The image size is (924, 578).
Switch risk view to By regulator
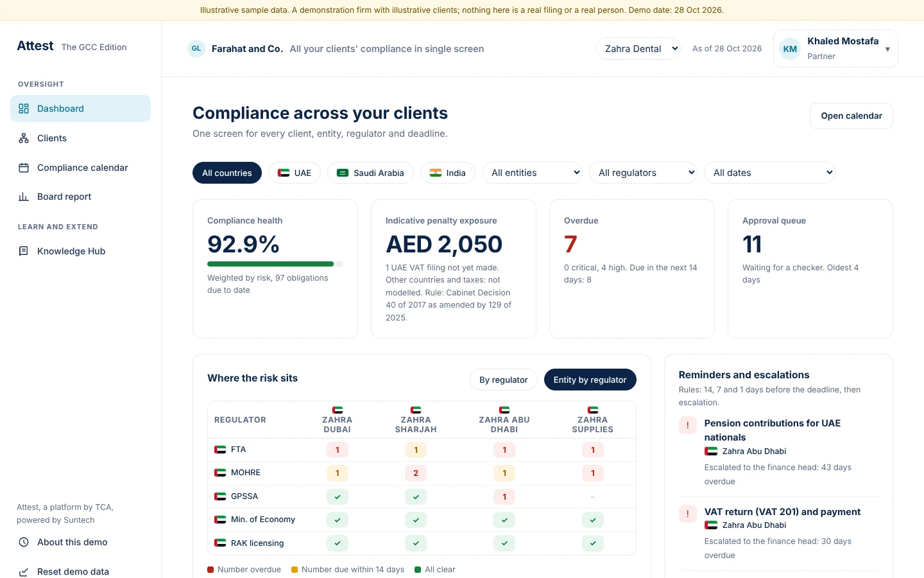pos(504,380)
